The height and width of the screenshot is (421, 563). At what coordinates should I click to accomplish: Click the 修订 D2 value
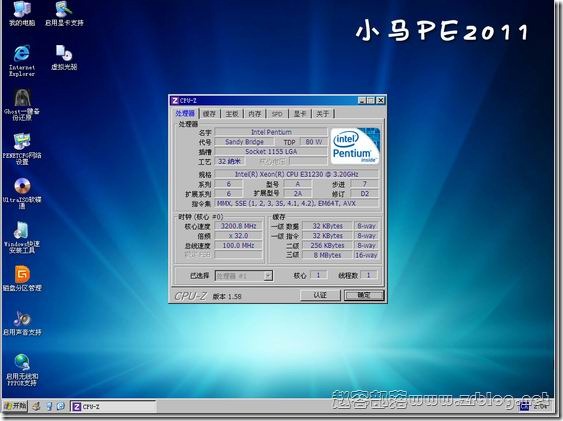pos(364,194)
